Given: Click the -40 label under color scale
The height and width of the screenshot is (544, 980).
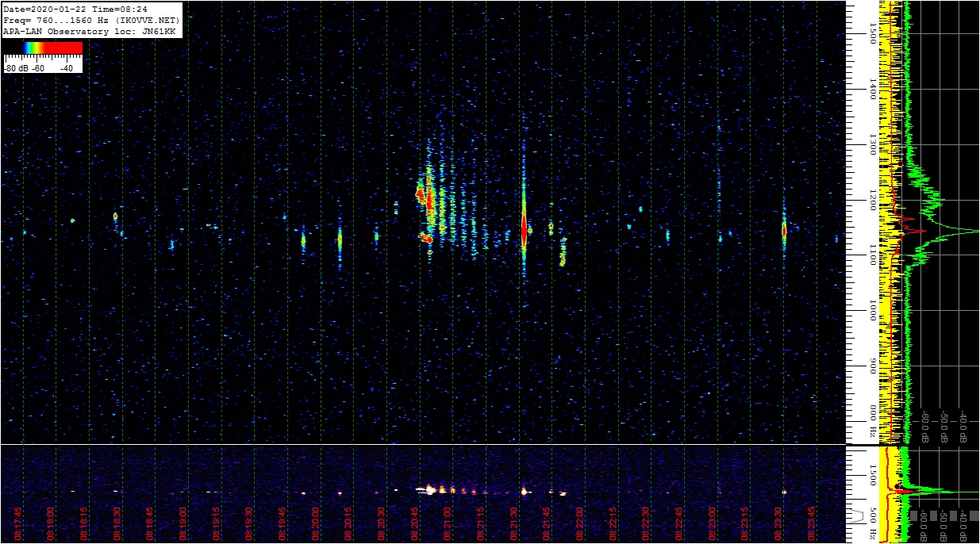Looking at the screenshot, I should click(x=67, y=68).
